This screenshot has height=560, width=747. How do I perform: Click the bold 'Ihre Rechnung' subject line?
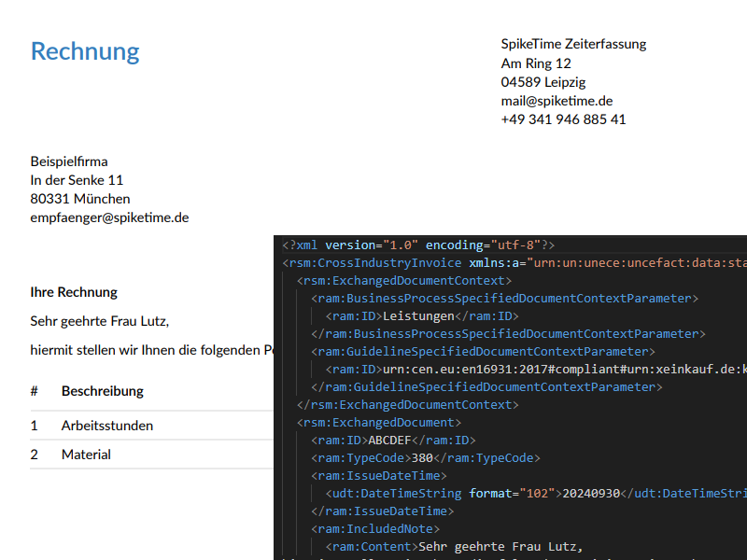click(x=74, y=292)
